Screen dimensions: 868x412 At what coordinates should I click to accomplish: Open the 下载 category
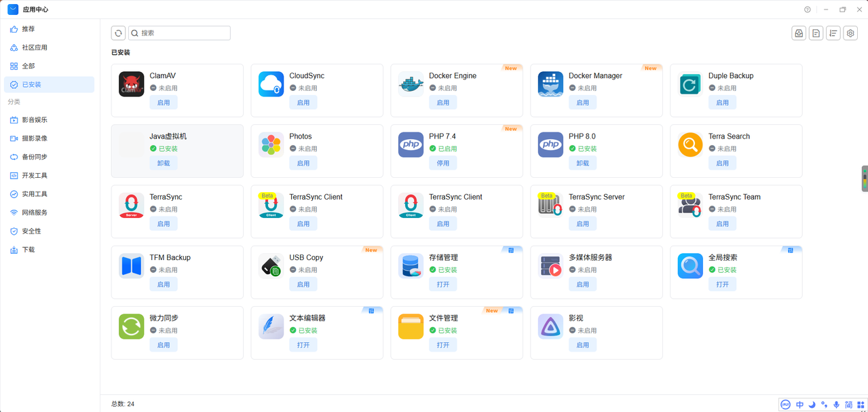pos(49,250)
